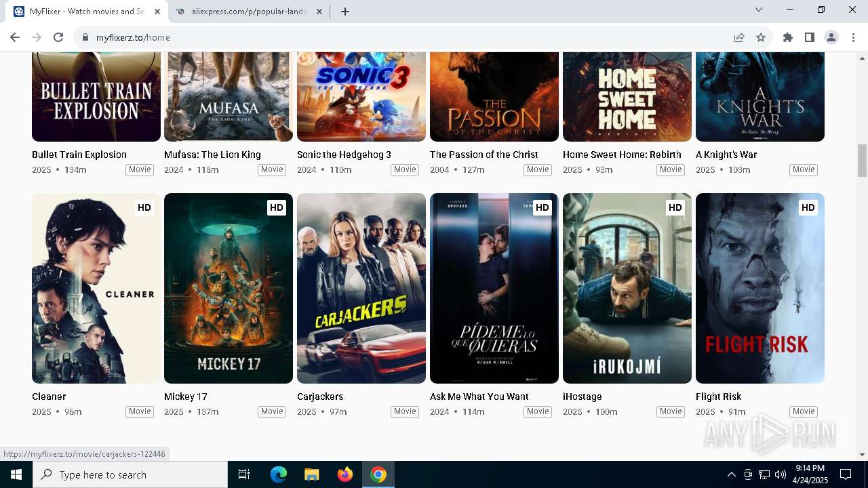868x488 pixels.
Task: Click the Movie tag under Flight Risk
Action: [804, 411]
